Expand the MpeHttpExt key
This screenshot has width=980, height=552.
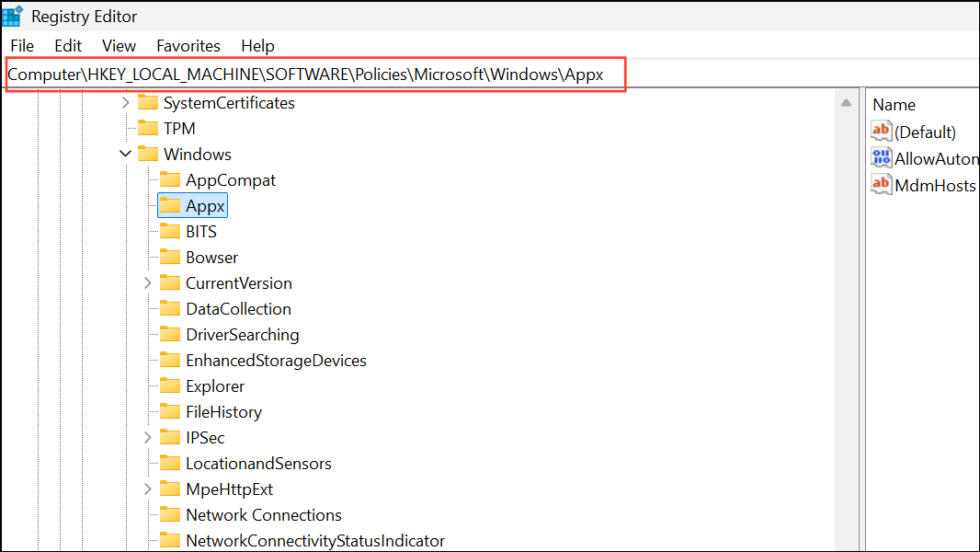pos(148,489)
